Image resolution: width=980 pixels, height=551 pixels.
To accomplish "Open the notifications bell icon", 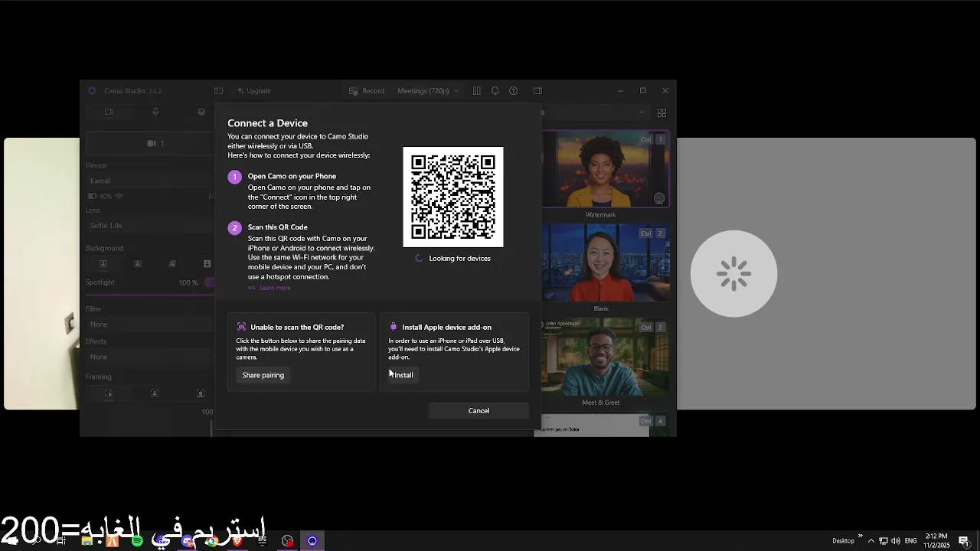I will point(495,90).
